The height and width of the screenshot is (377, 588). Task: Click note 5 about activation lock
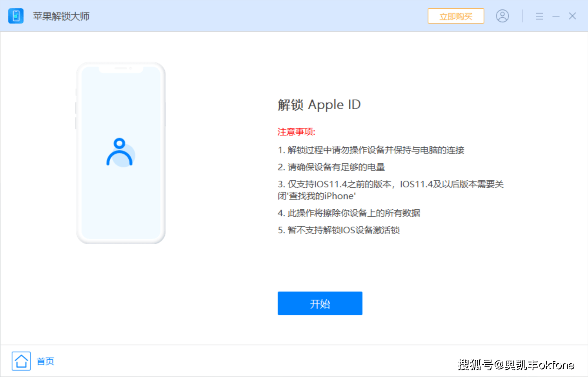[339, 230]
